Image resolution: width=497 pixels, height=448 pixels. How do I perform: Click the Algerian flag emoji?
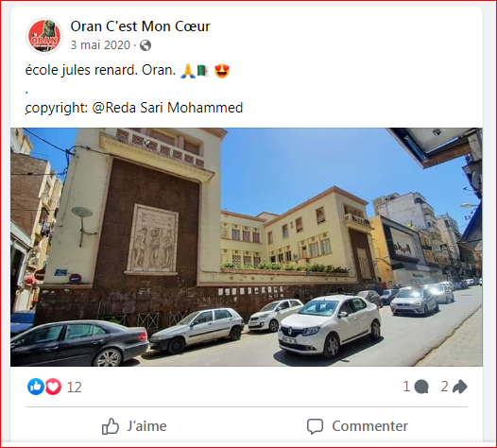(x=204, y=71)
